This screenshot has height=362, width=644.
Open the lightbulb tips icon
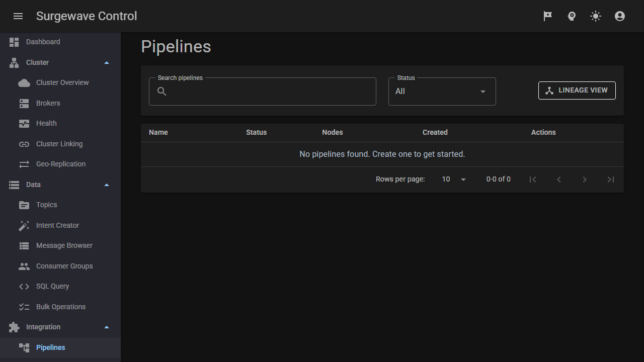pos(572,16)
